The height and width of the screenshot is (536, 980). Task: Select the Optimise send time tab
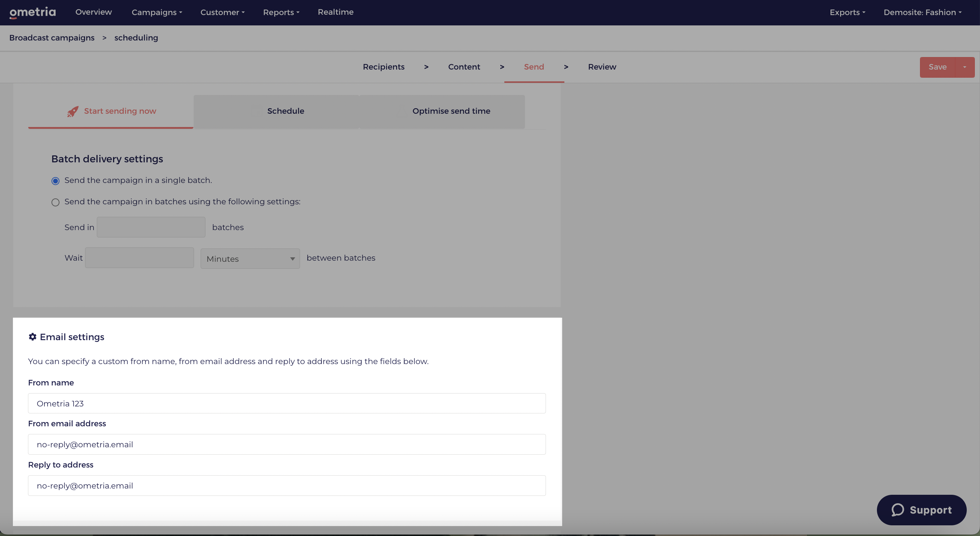[x=451, y=111]
